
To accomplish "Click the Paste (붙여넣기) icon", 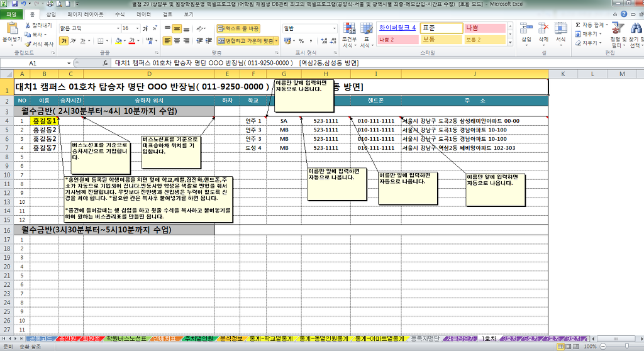I will [x=11, y=29].
